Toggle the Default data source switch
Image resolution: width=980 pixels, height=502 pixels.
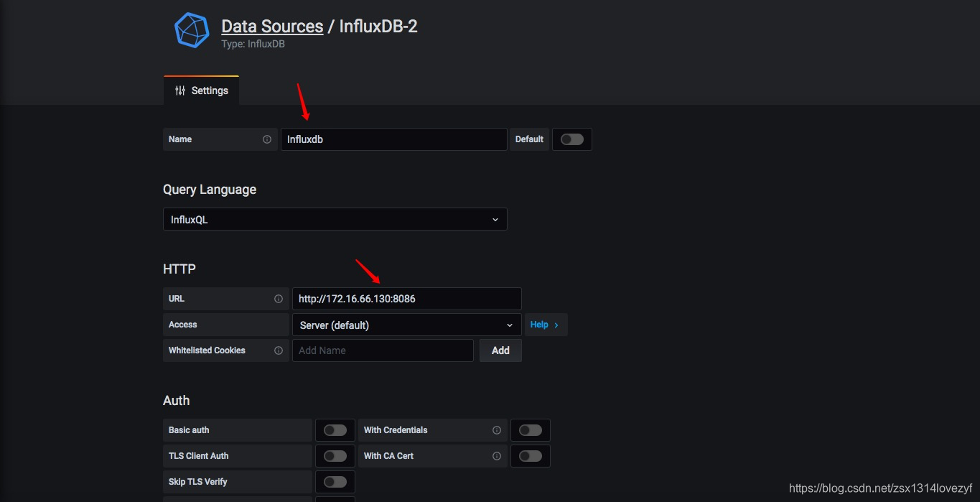click(x=572, y=139)
